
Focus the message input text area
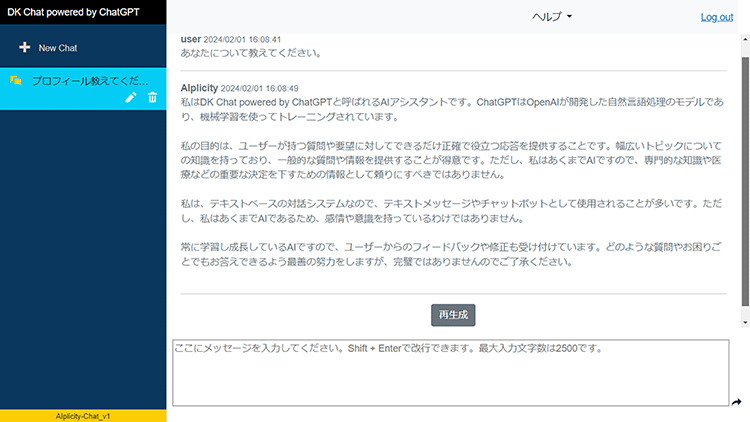tap(450, 372)
